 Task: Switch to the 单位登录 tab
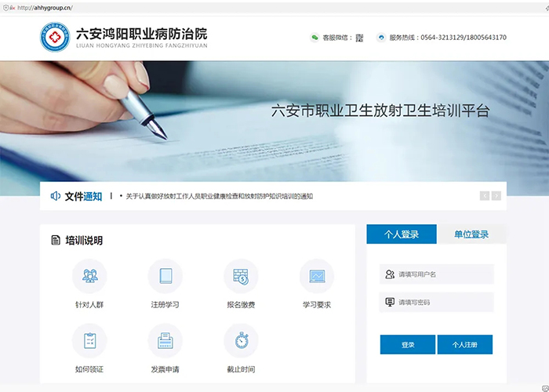tap(471, 234)
